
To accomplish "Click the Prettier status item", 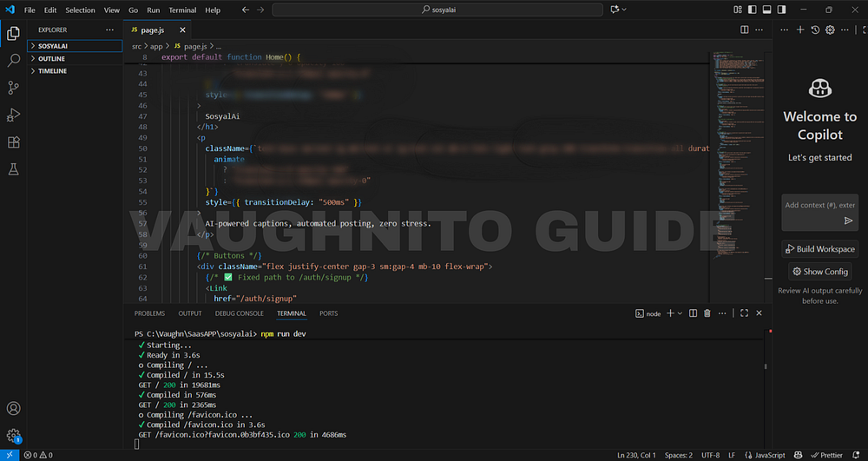I will [826, 455].
